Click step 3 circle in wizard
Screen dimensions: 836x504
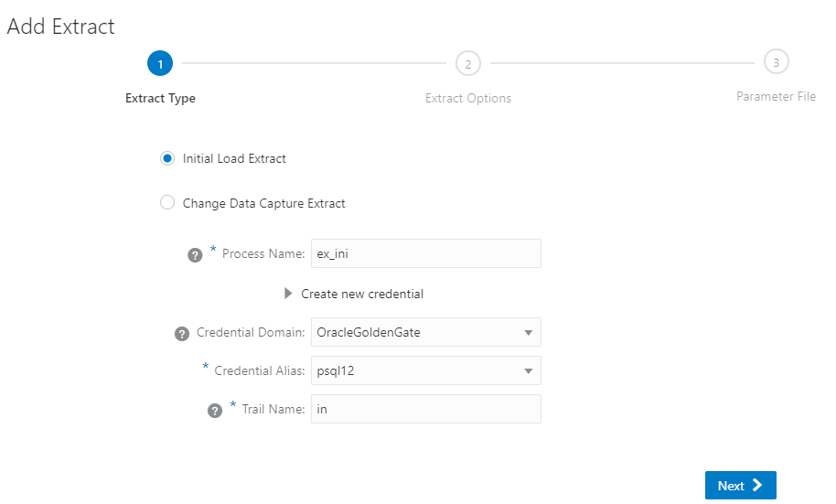pos(776,62)
